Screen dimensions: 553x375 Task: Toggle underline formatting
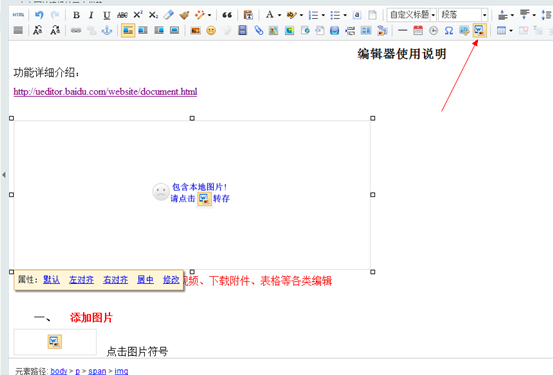(x=107, y=15)
